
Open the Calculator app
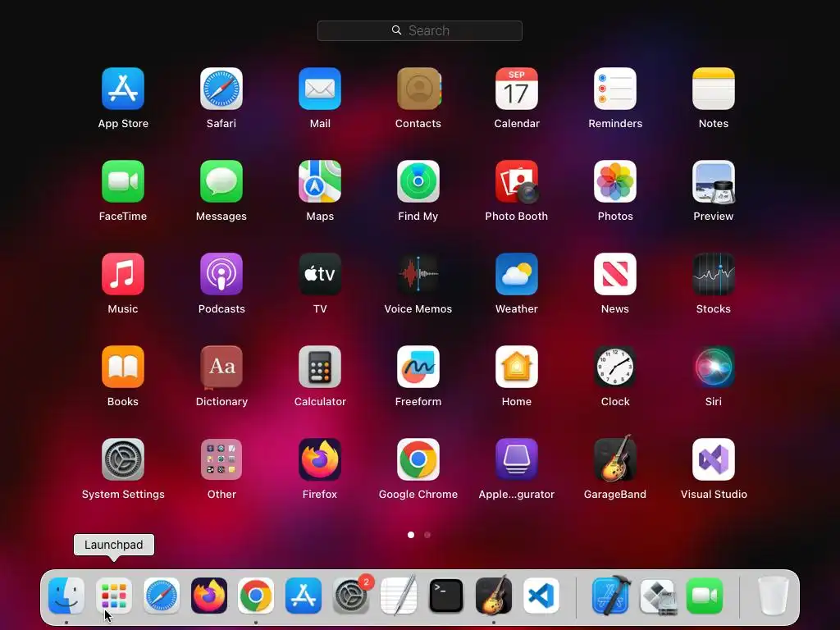point(320,367)
